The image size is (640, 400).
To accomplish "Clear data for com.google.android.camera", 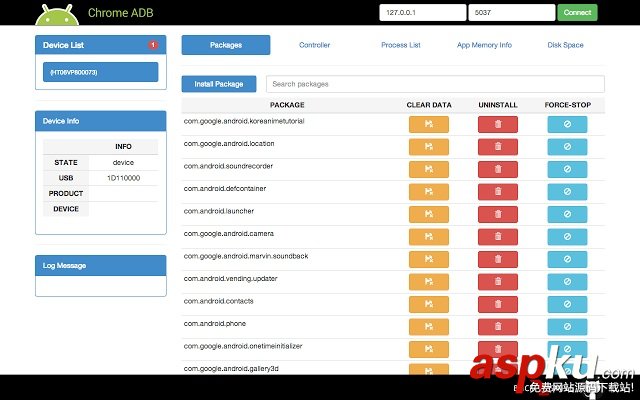I will [429, 236].
